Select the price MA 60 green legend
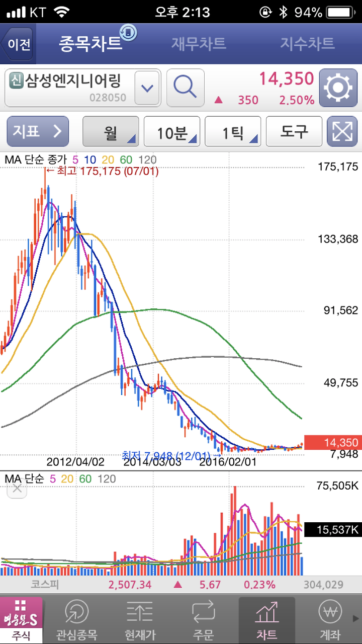The height and width of the screenshot is (644, 362). coord(126,160)
